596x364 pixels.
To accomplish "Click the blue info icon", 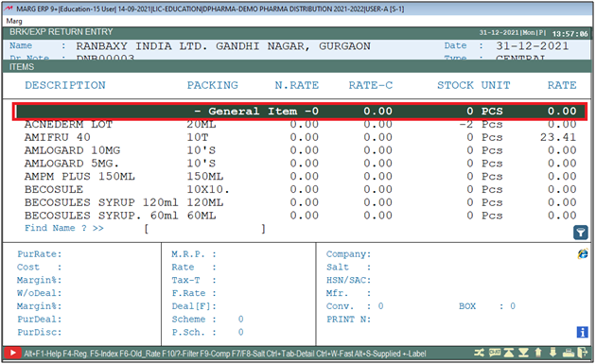I will [583, 332].
